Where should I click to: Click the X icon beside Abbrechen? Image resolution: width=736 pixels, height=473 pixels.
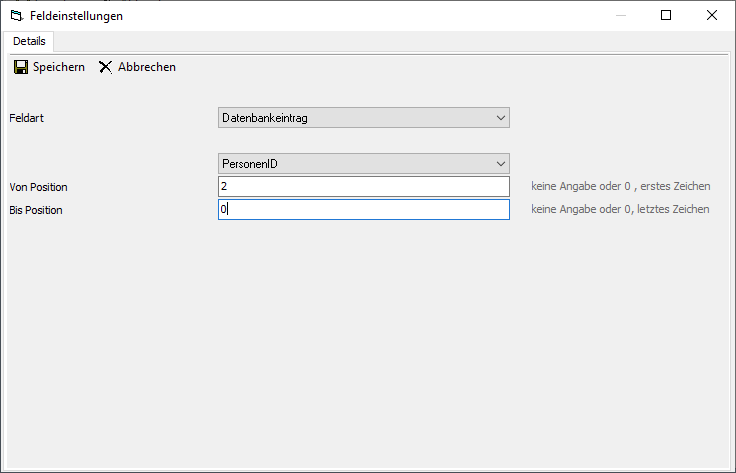coord(105,67)
